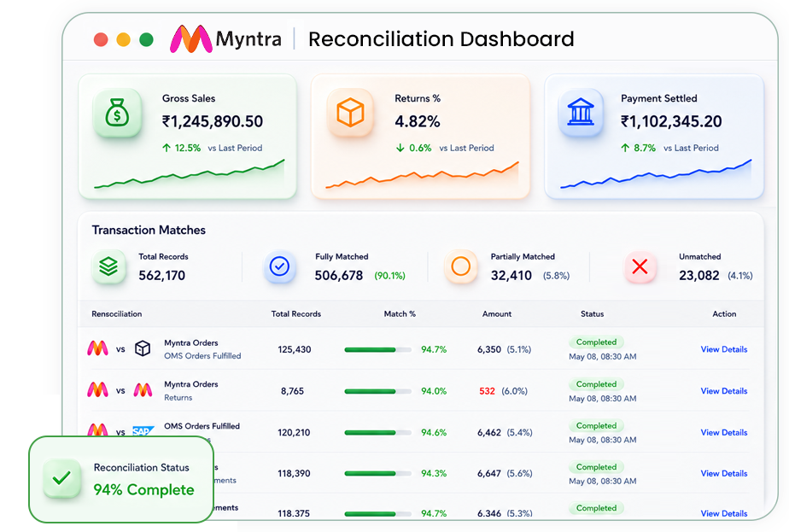Screen dimensions: 789x532
Task: Open View Details for 118,390 records row
Action: (723, 474)
